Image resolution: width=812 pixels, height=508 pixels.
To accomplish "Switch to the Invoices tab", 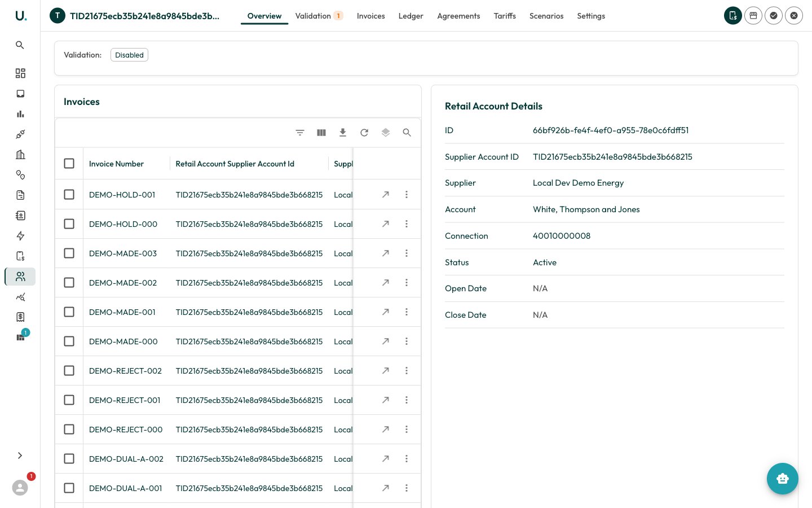I will (x=371, y=16).
